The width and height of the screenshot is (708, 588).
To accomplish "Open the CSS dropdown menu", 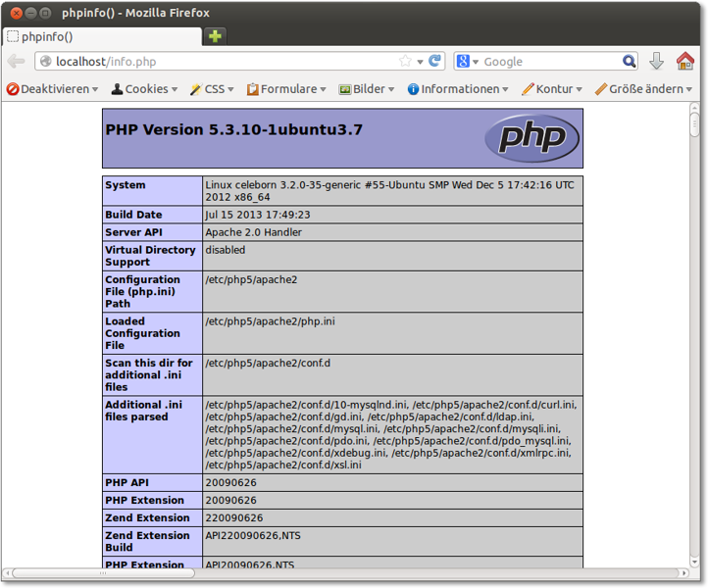I will [x=212, y=89].
